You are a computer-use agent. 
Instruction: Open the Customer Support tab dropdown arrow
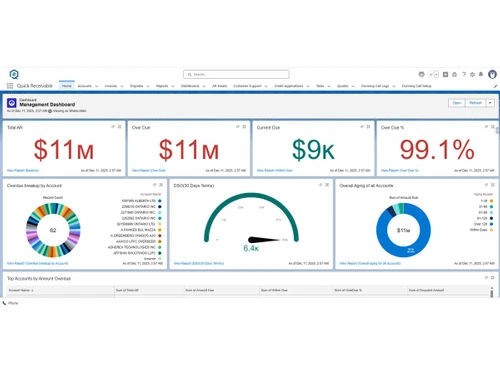(266, 86)
